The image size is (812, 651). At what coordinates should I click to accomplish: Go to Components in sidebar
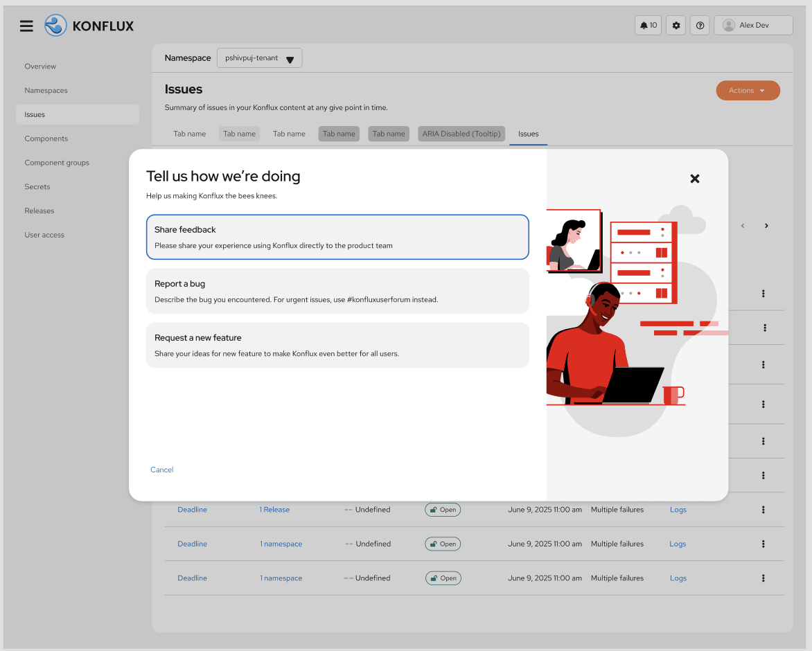pyautogui.click(x=46, y=139)
